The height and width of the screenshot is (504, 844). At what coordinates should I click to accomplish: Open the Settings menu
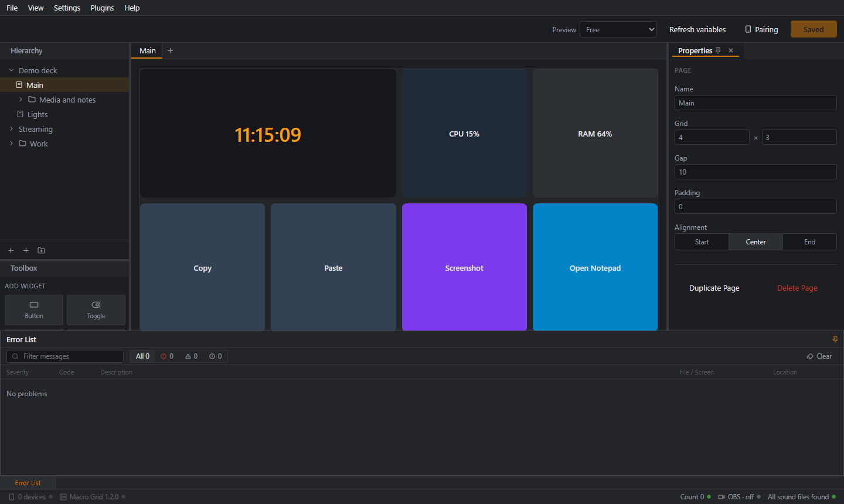point(67,8)
